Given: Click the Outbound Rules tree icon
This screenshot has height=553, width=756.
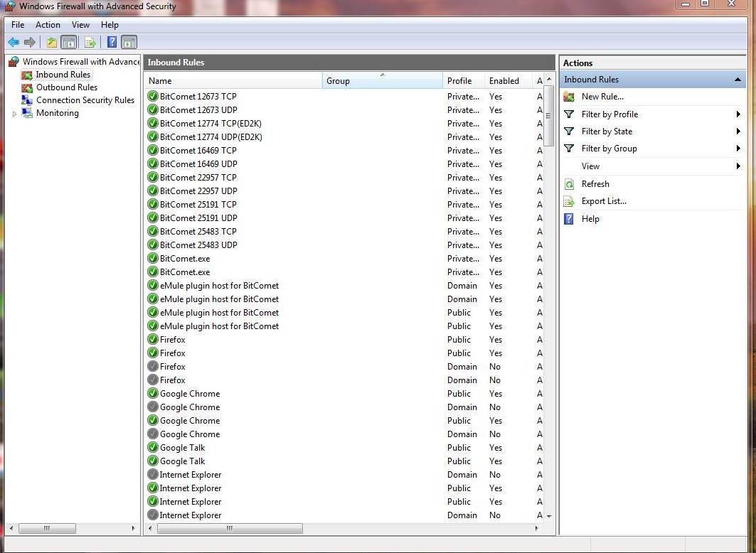Looking at the screenshot, I should click(x=27, y=87).
